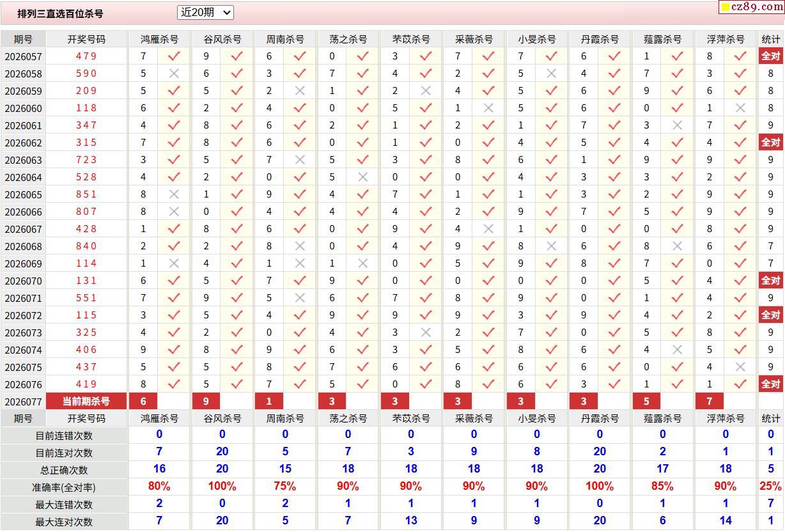Click the 苿苡杀号 X mark in row 2026073
Screen dimensions: 785x532
426,332
